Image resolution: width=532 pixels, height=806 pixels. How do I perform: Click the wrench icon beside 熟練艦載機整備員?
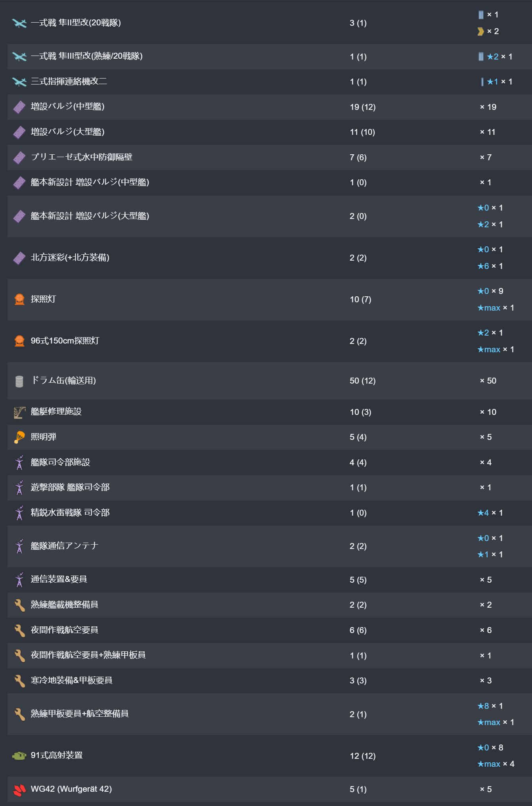19,605
